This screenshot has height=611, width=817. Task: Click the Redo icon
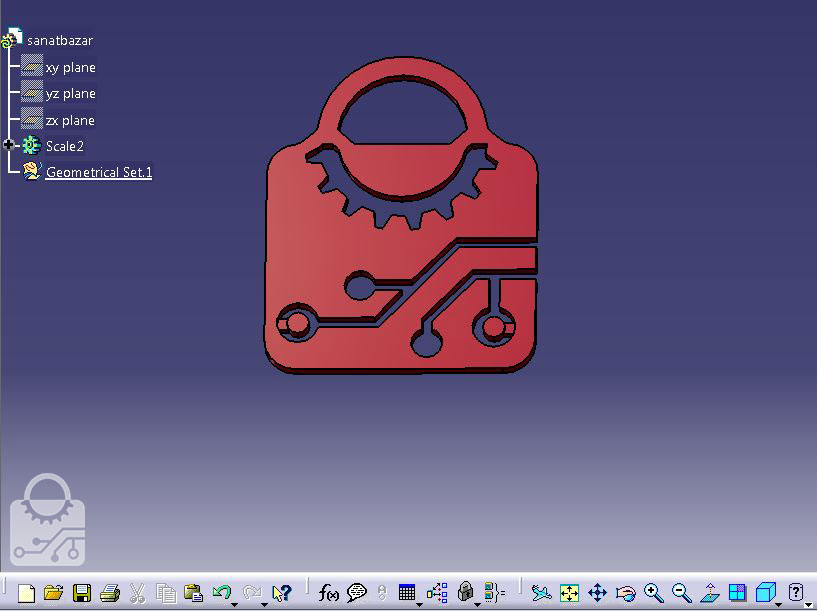click(x=252, y=592)
